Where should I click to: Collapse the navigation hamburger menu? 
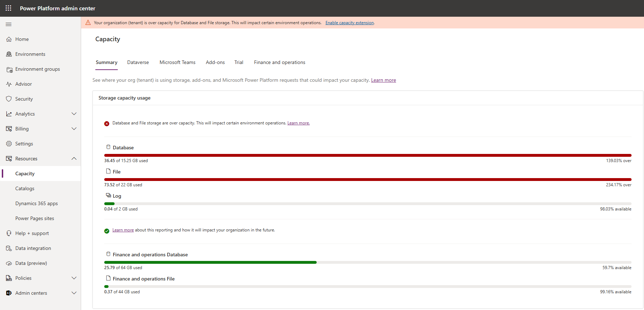point(9,24)
